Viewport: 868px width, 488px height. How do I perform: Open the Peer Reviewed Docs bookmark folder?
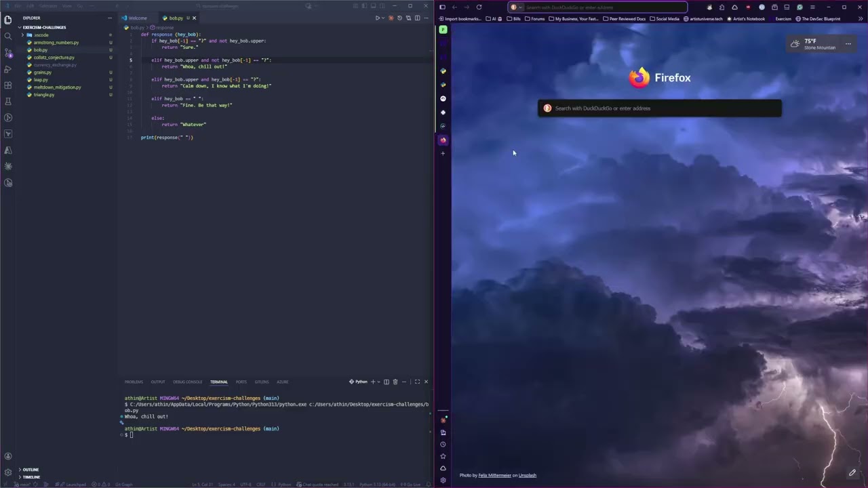tap(625, 19)
